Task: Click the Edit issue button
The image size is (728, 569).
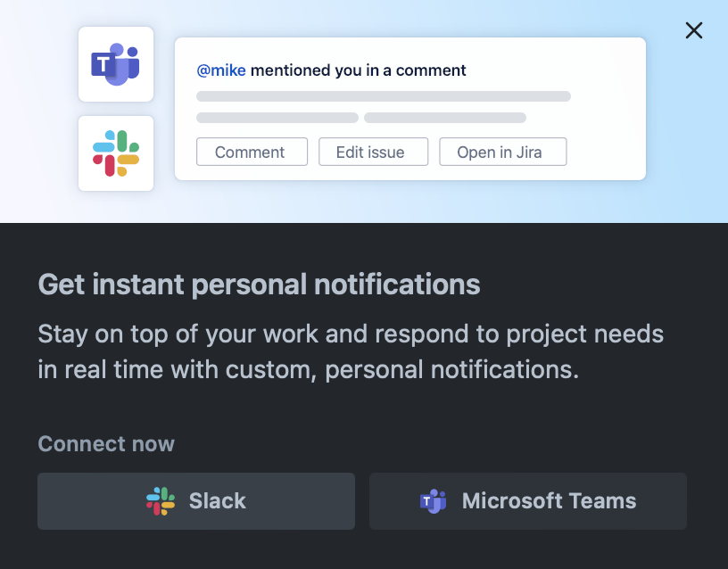Action: 373,152
